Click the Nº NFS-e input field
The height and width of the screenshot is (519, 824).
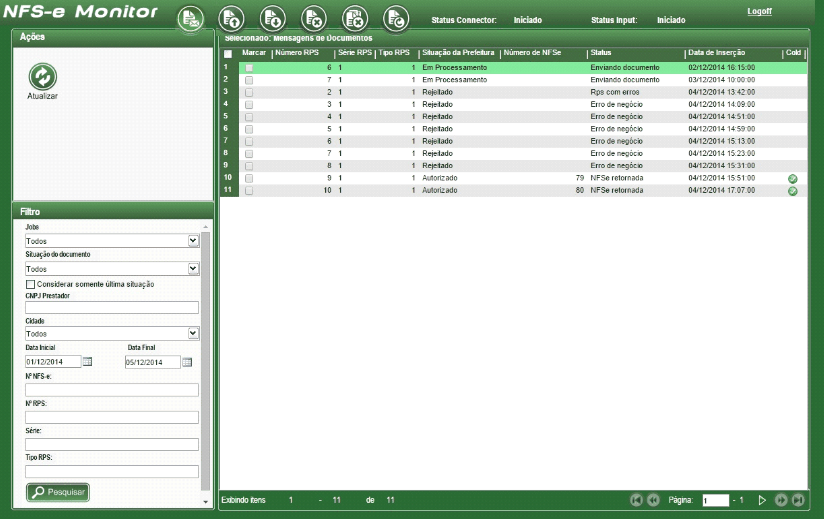[112, 389]
